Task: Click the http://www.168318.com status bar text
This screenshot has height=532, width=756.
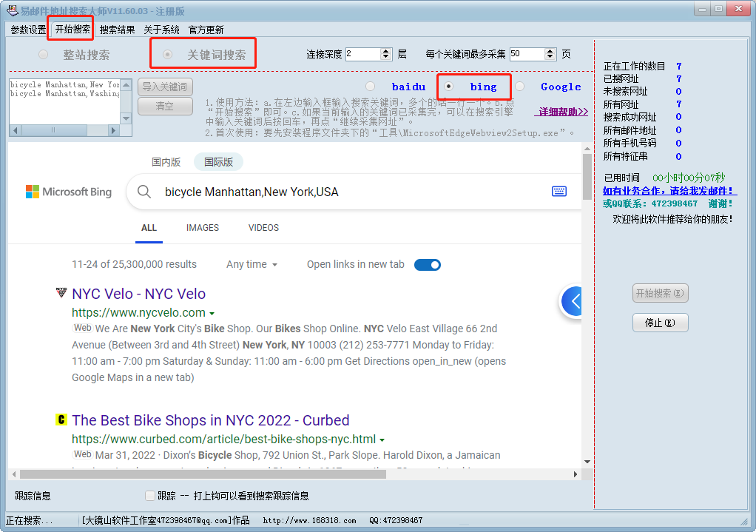Action: click(309, 520)
